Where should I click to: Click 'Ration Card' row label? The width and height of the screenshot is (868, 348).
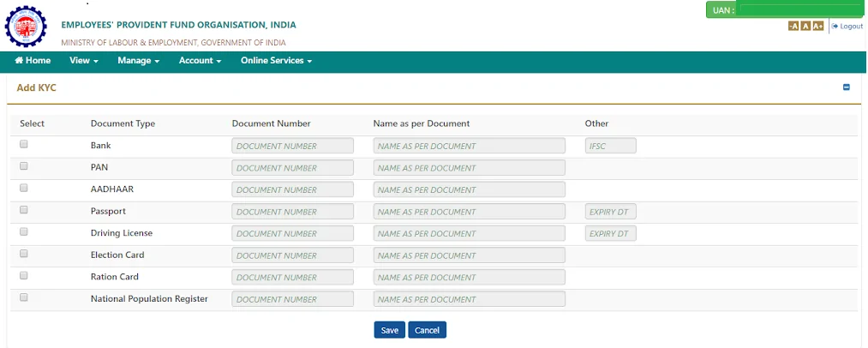(115, 277)
